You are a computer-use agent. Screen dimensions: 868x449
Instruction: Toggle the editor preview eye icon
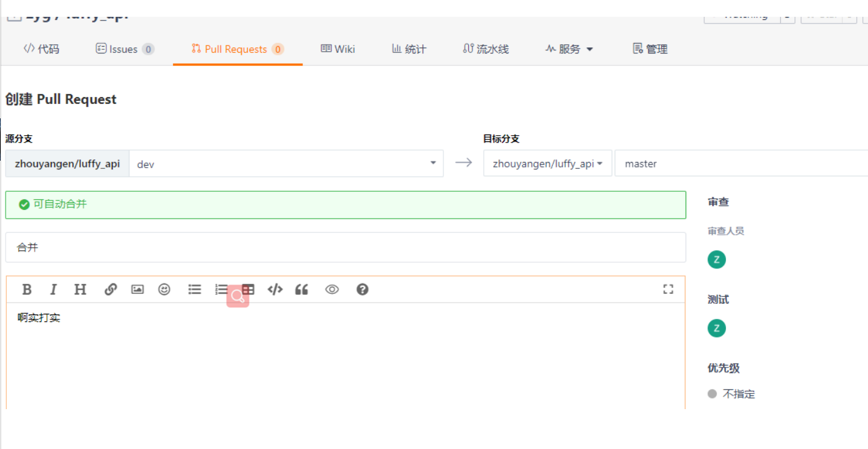[332, 289]
